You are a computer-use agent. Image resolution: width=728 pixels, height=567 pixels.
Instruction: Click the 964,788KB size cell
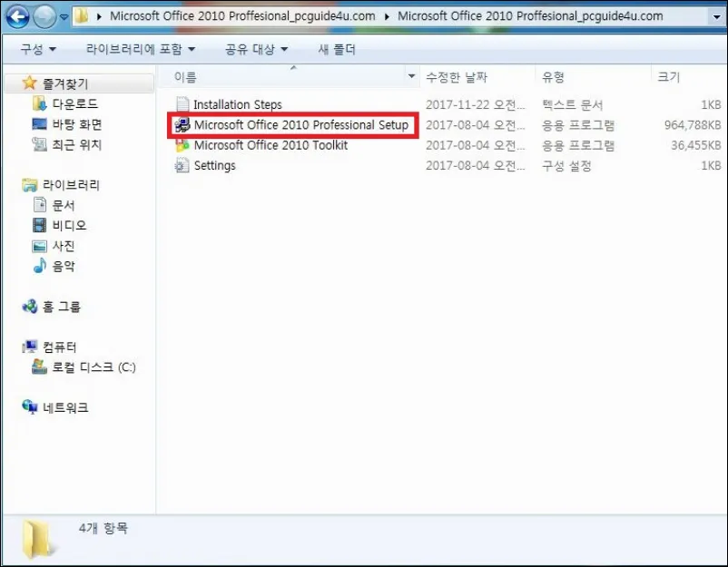(x=693, y=125)
